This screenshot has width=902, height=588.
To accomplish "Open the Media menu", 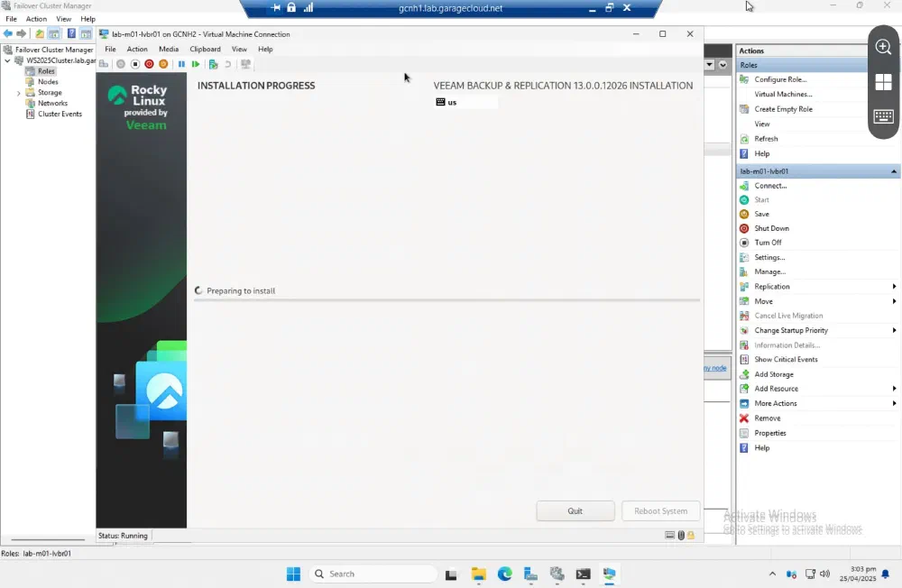I will point(169,49).
